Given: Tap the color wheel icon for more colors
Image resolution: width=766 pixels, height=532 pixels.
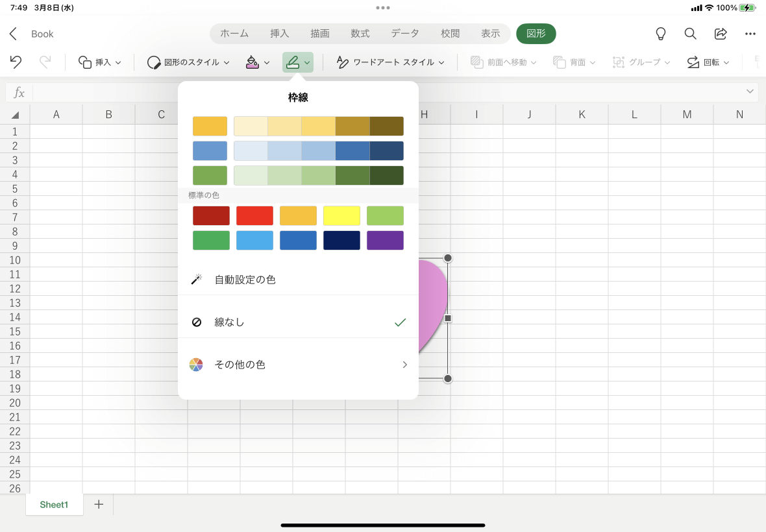Looking at the screenshot, I should point(196,365).
